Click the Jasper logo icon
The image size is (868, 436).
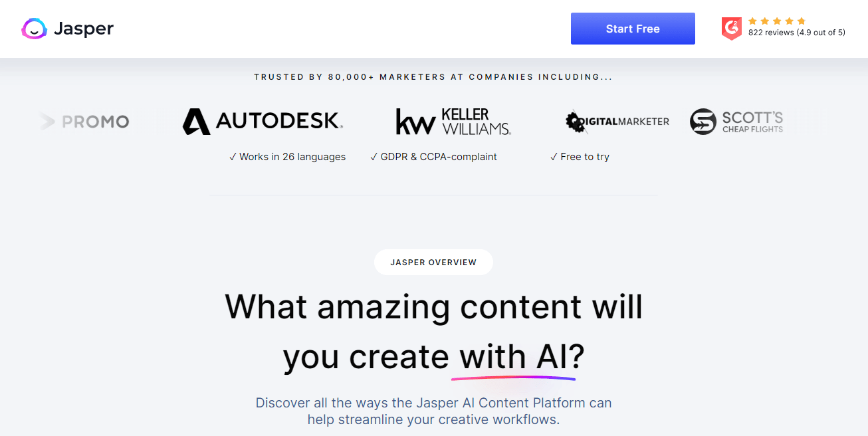(34, 29)
